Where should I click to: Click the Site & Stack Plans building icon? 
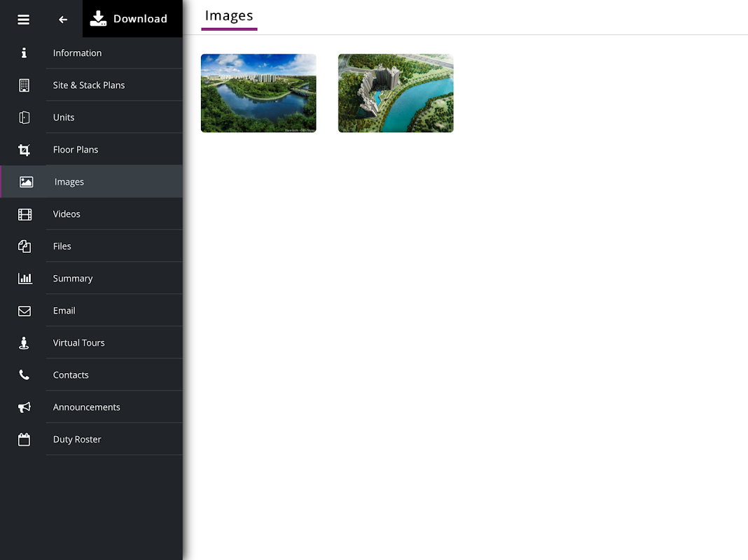(24, 85)
